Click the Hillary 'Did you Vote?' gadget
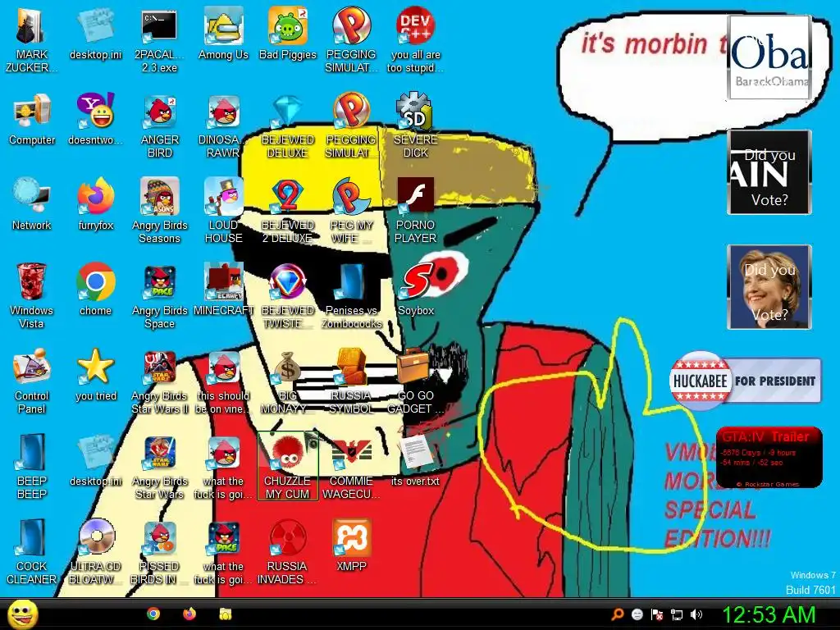This screenshot has width=840, height=630. tap(769, 286)
